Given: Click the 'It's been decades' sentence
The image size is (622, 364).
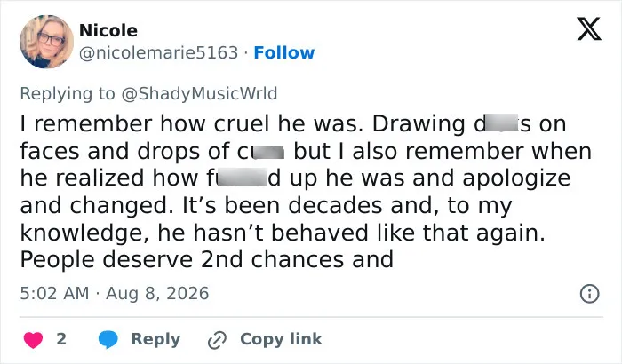Looking at the screenshot, I should (347, 206).
